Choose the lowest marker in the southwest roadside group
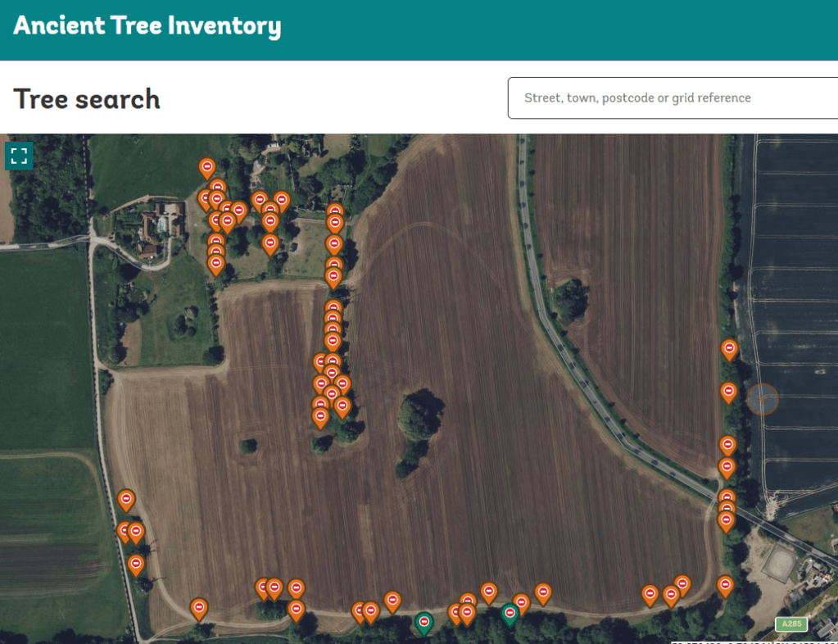 coord(136,564)
